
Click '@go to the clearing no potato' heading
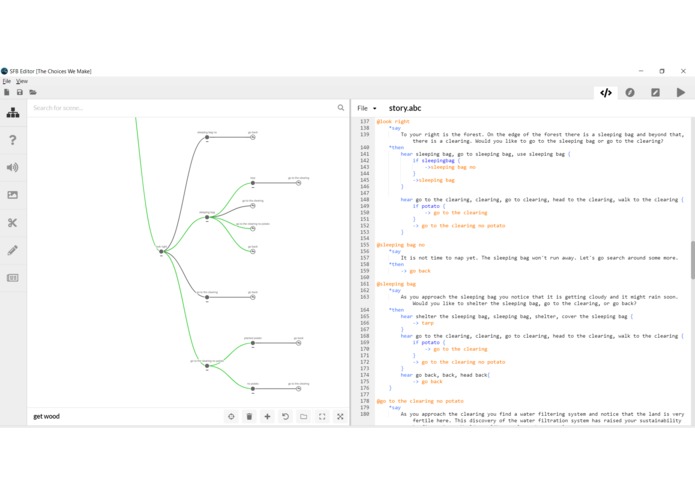(x=420, y=401)
